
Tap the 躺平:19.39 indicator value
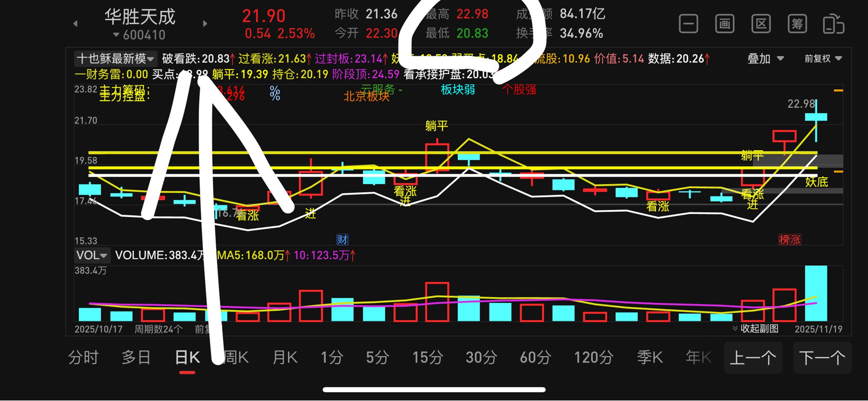pyautogui.click(x=240, y=74)
